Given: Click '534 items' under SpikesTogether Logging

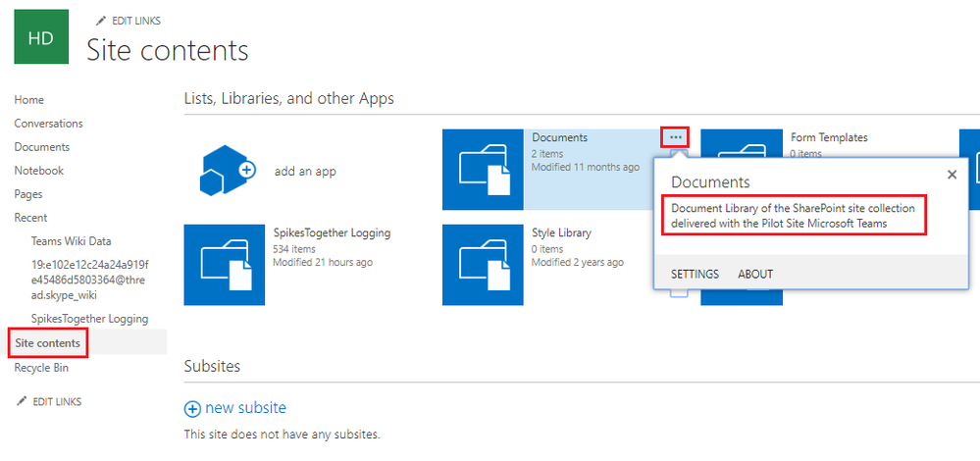Looking at the screenshot, I should point(294,248).
